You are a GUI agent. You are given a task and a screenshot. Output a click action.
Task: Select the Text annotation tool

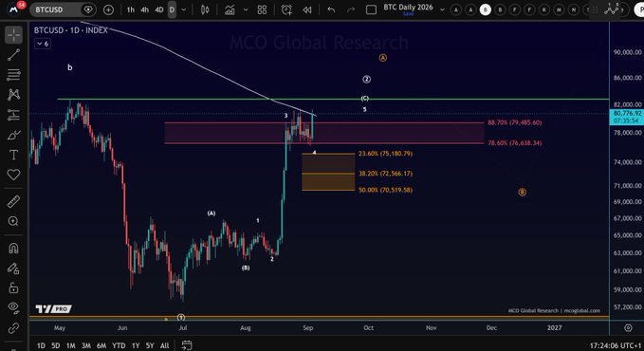[x=13, y=155]
